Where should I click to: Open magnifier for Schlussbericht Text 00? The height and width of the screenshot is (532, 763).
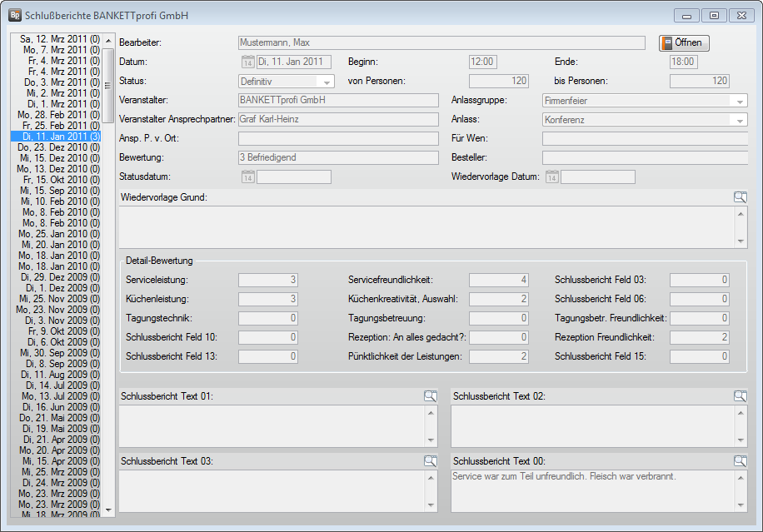741,461
